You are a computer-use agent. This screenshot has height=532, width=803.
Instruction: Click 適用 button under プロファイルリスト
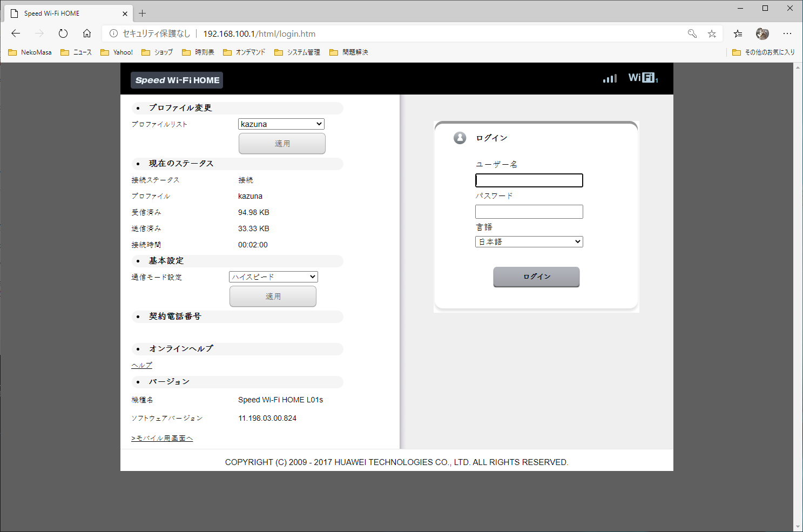coord(282,144)
